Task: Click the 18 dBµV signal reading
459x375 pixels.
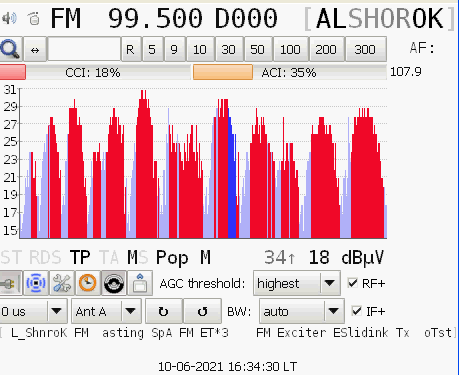Action: point(346,258)
